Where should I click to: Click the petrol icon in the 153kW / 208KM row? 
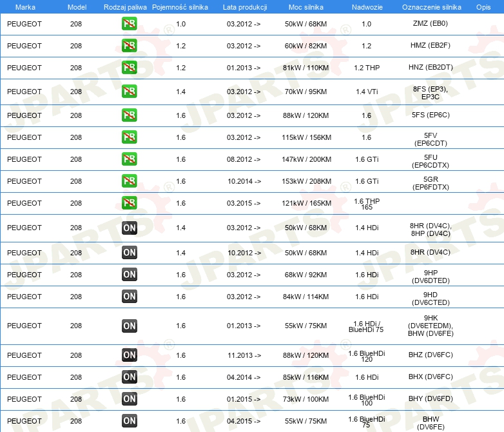[129, 181]
